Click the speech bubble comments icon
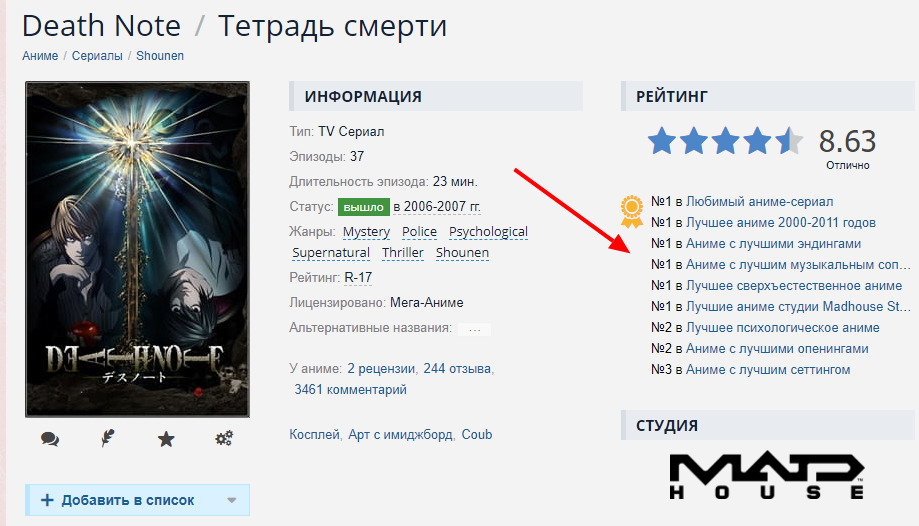The width and height of the screenshot is (919, 526). click(x=50, y=439)
